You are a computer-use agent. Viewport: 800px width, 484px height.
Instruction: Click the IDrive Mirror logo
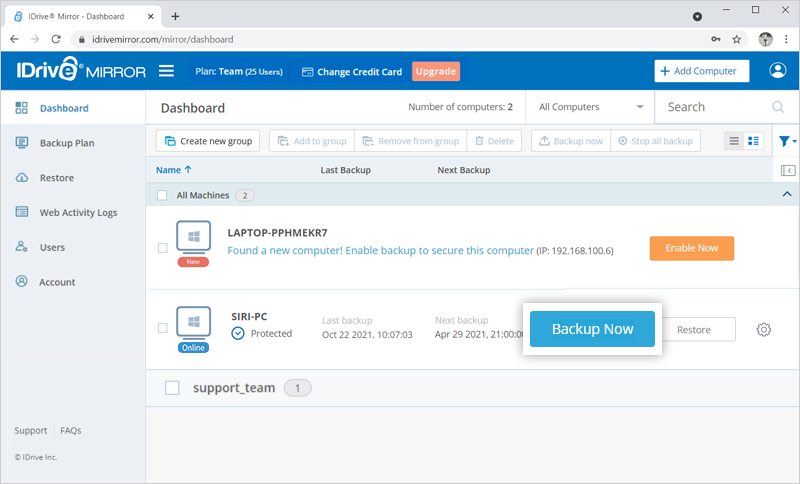coord(81,70)
